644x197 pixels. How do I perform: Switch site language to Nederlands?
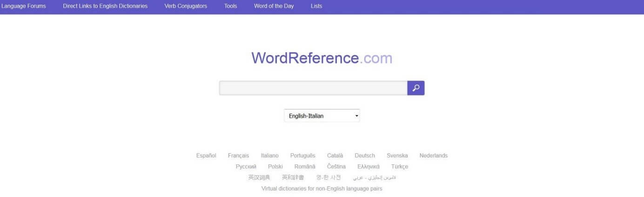(x=434, y=156)
